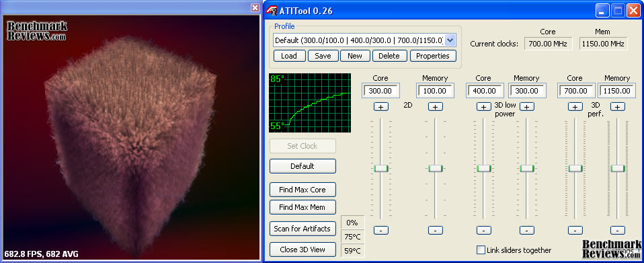
Task: Enable Link sliders together checkbox
Action: tap(481, 250)
